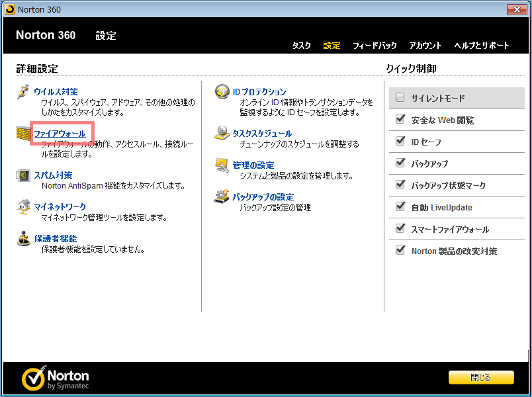
Task: Open the バックアップの設定 link
Action: [263, 197]
